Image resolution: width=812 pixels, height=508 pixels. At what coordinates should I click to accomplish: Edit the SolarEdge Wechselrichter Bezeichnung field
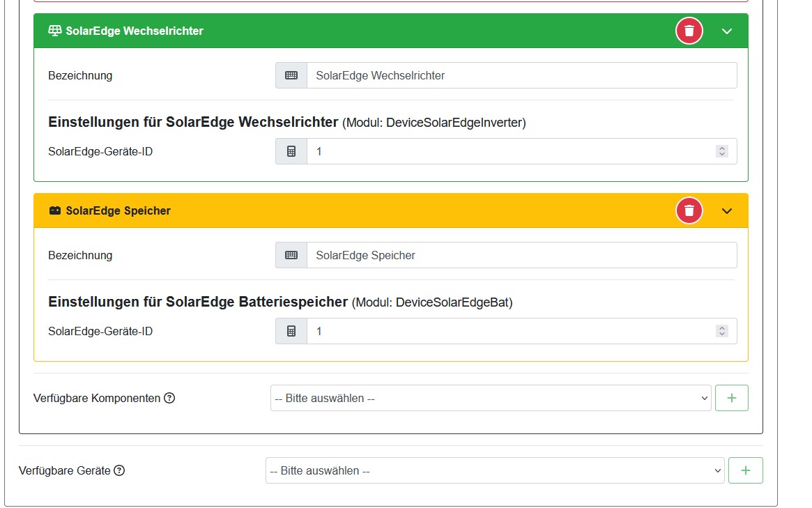tap(521, 75)
